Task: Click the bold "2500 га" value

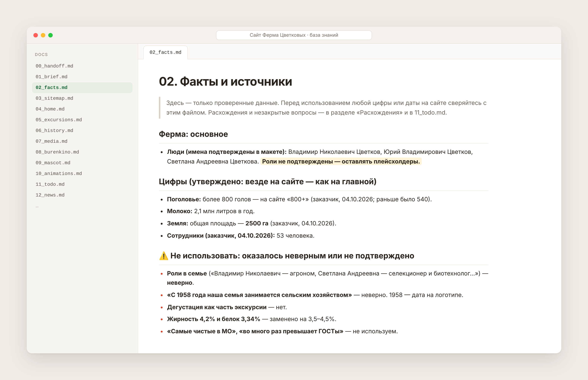Action: point(257,223)
